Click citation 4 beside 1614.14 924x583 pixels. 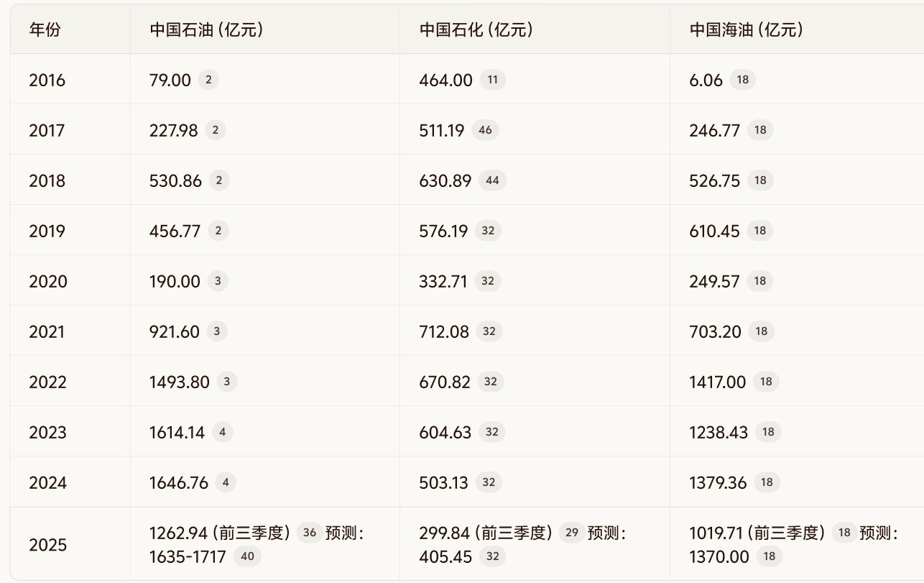[222, 432]
